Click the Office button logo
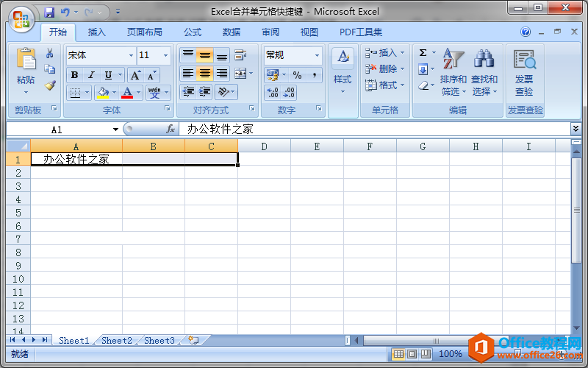Viewport: 588px width, 368px height. point(21,19)
